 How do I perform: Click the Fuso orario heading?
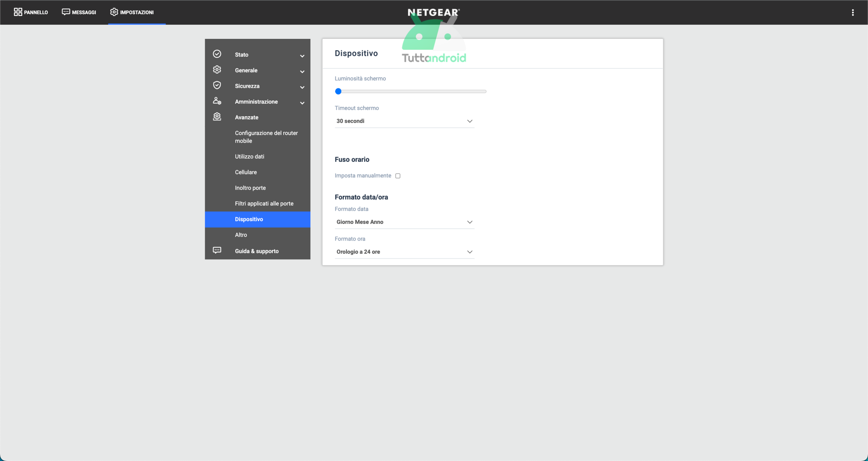[x=352, y=159]
